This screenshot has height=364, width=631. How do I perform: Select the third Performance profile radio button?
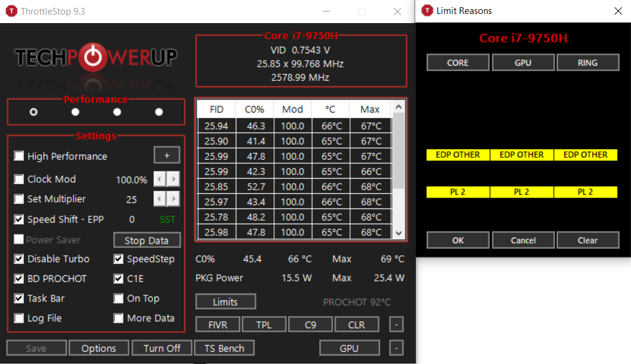[117, 112]
